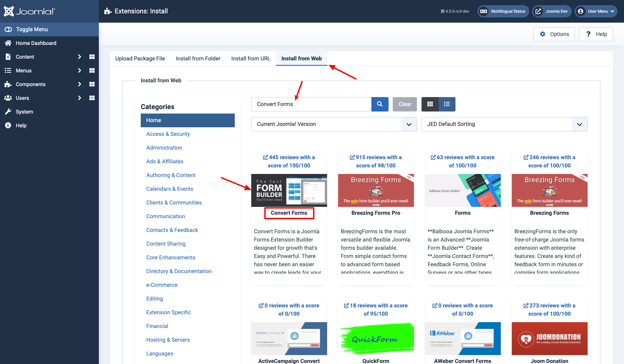The image size is (624, 364).
Task: Open 915 reviews link for Breezing Forms Pro
Action: (x=376, y=162)
